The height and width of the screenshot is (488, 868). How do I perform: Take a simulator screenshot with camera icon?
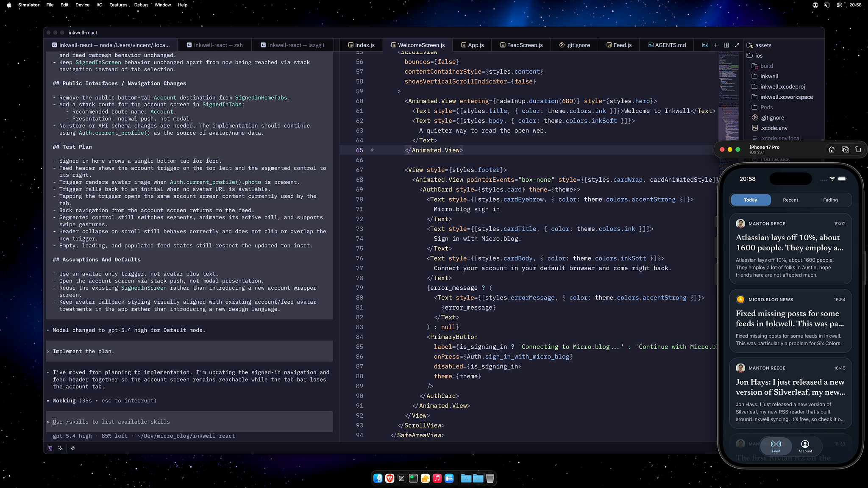point(845,150)
